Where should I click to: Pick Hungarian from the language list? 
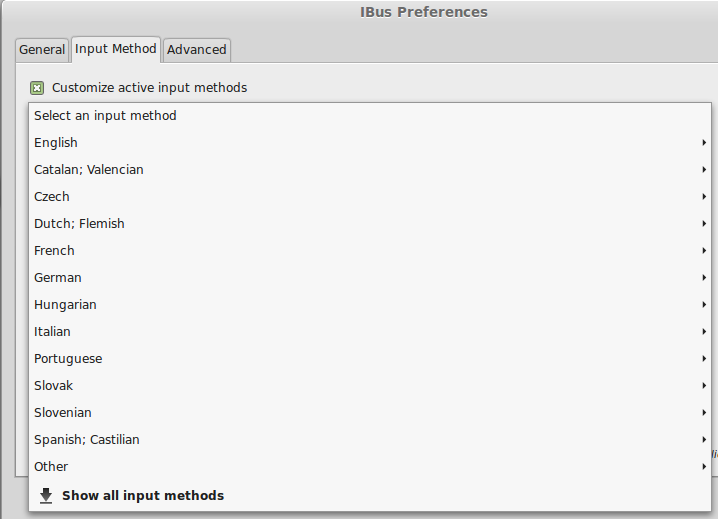(x=370, y=305)
